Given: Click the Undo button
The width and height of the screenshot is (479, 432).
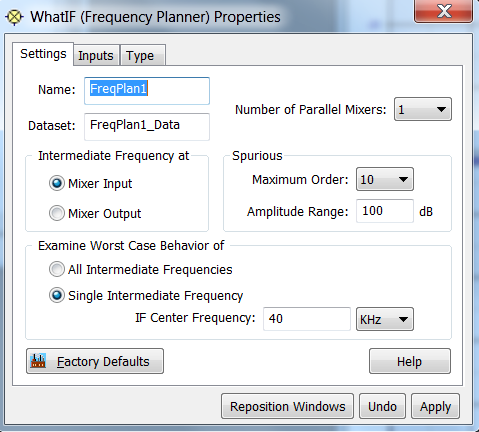Looking at the screenshot, I should pos(382,406).
